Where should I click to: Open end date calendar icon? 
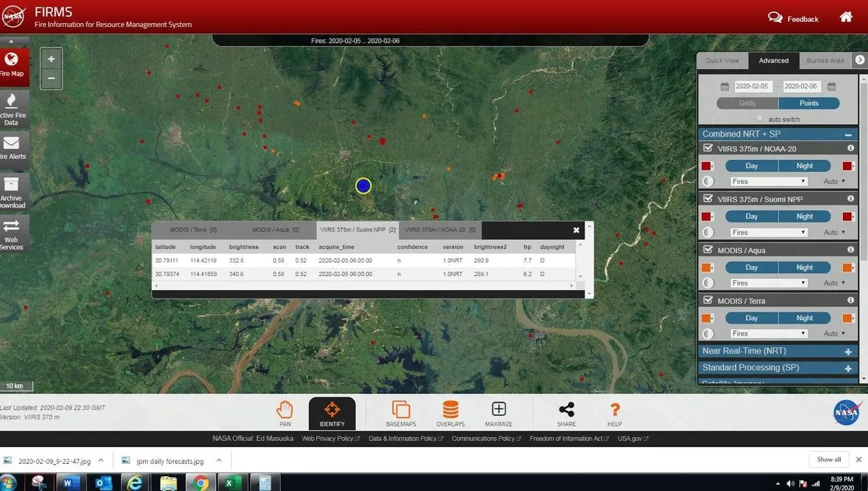[831, 87]
